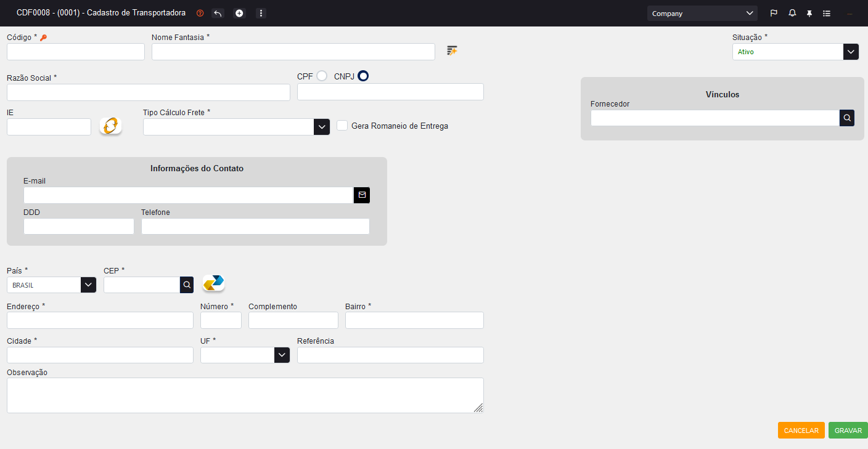Click the IE input field
The height and width of the screenshot is (449, 868).
click(x=49, y=127)
